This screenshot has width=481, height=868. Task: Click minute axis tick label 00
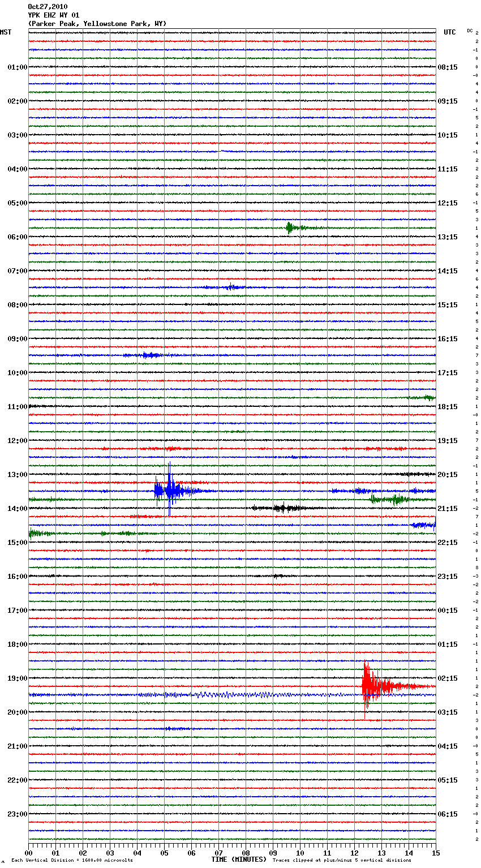pos(29,853)
